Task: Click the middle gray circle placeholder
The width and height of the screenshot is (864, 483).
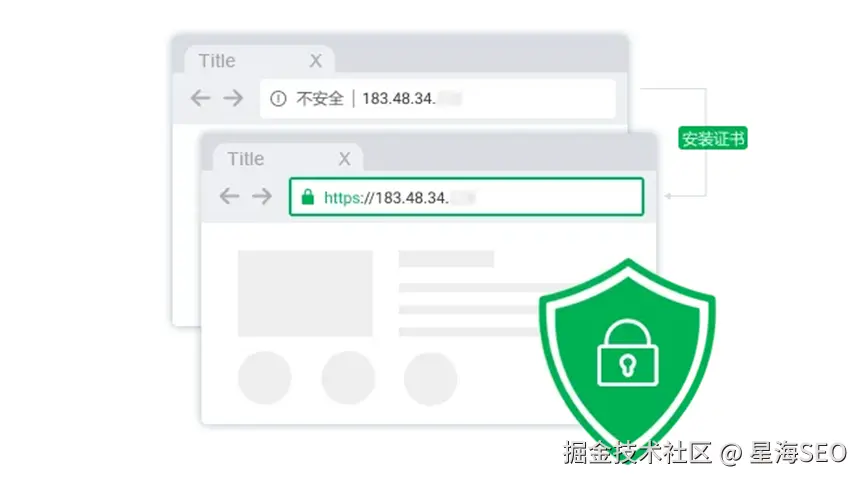Action: pyautogui.click(x=348, y=378)
